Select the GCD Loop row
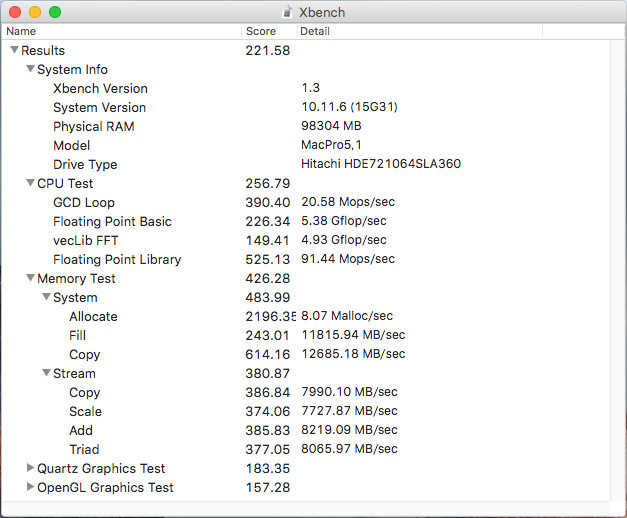Image resolution: width=627 pixels, height=518 pixels. click(84, 202)
